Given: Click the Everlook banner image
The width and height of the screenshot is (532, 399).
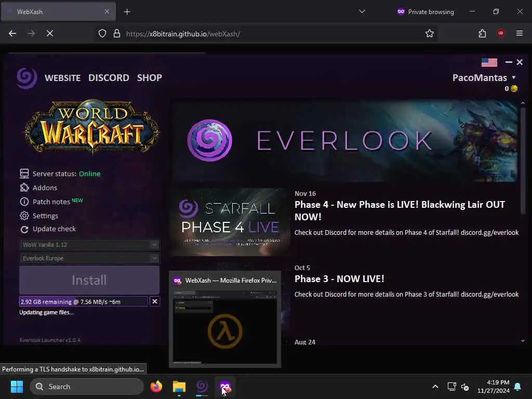Looking at the screenshot, I should click(344, 140).
